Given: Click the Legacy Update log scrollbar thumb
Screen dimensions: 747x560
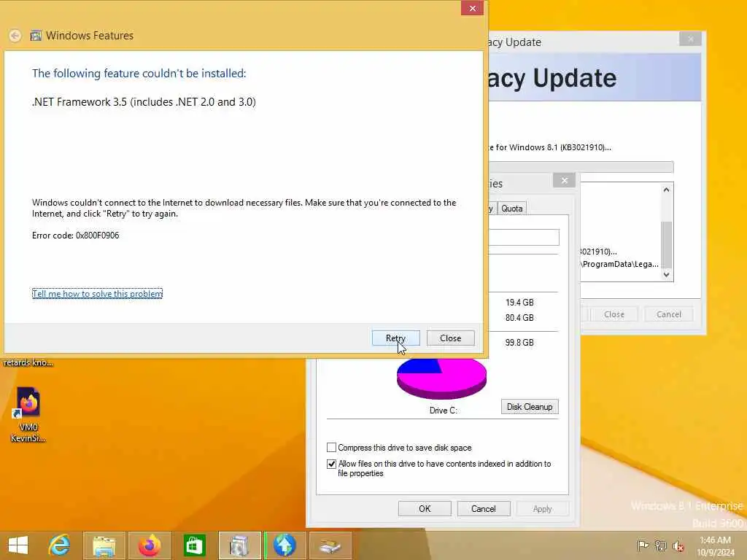Looking at the screenshot, I should point(667,245).
